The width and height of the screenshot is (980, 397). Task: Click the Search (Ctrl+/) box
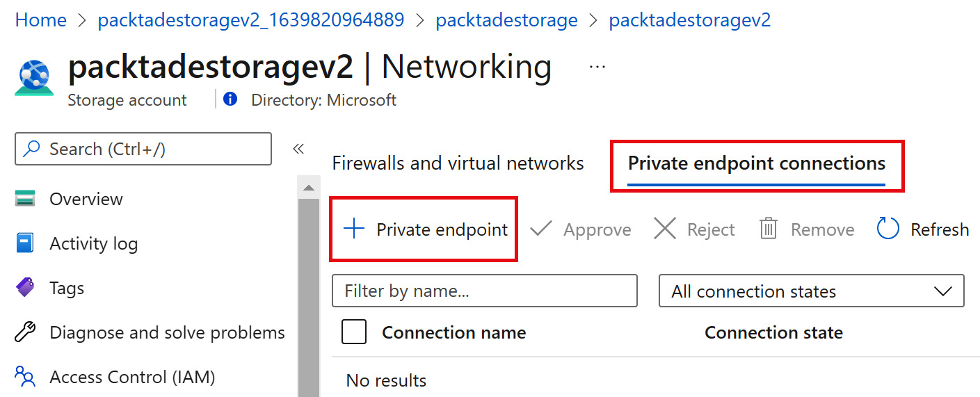point(143,149)
